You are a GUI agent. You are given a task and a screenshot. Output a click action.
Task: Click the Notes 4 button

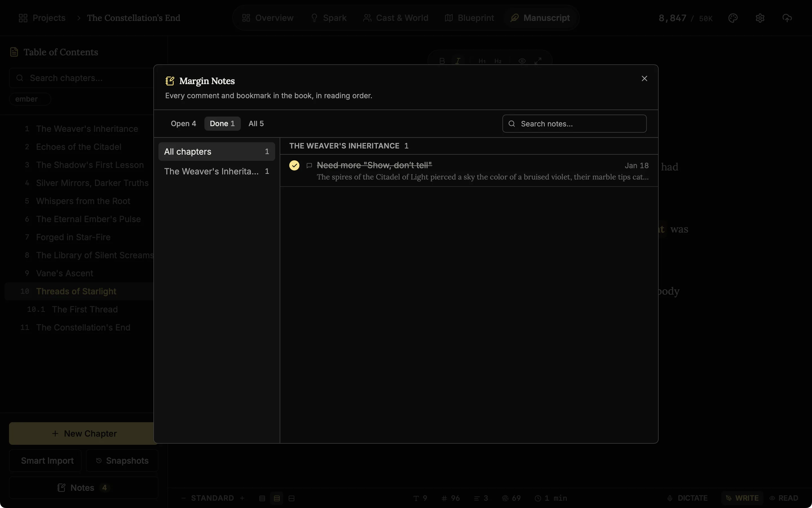83,487
